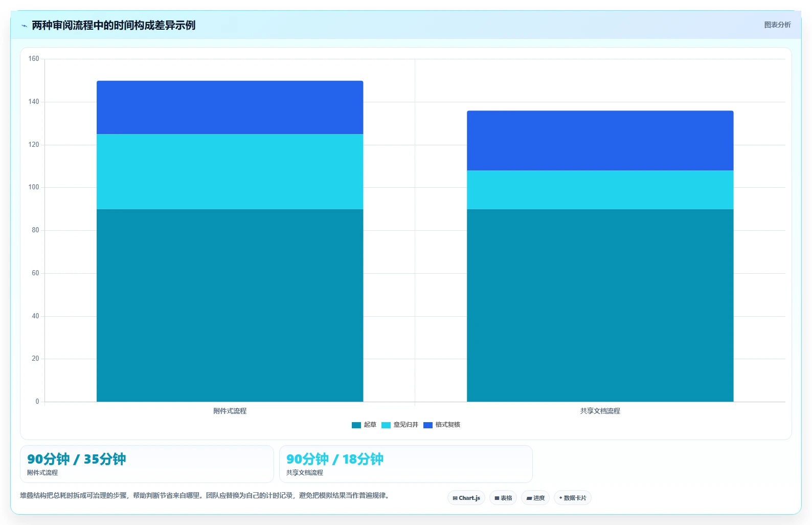Click the 90分钟 / 18分钟 stat value
The width and height of the screenshot is (812, 525).
click(x=335, y=459)
